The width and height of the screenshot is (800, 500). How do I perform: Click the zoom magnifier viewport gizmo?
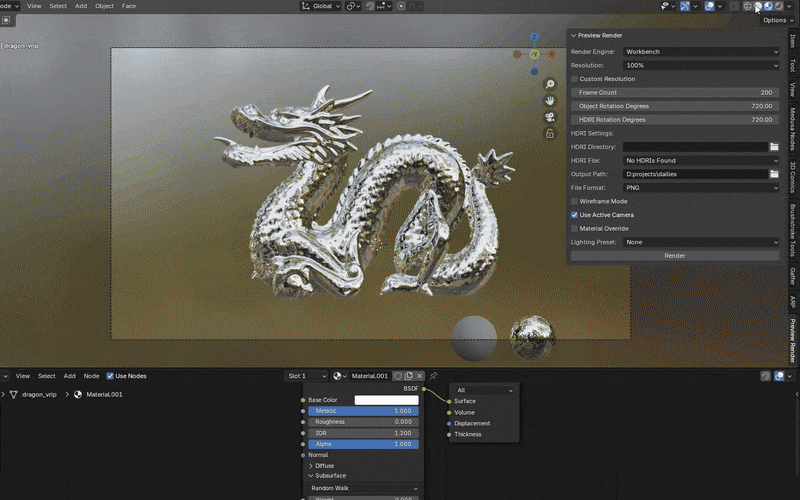tap(550, 85)
